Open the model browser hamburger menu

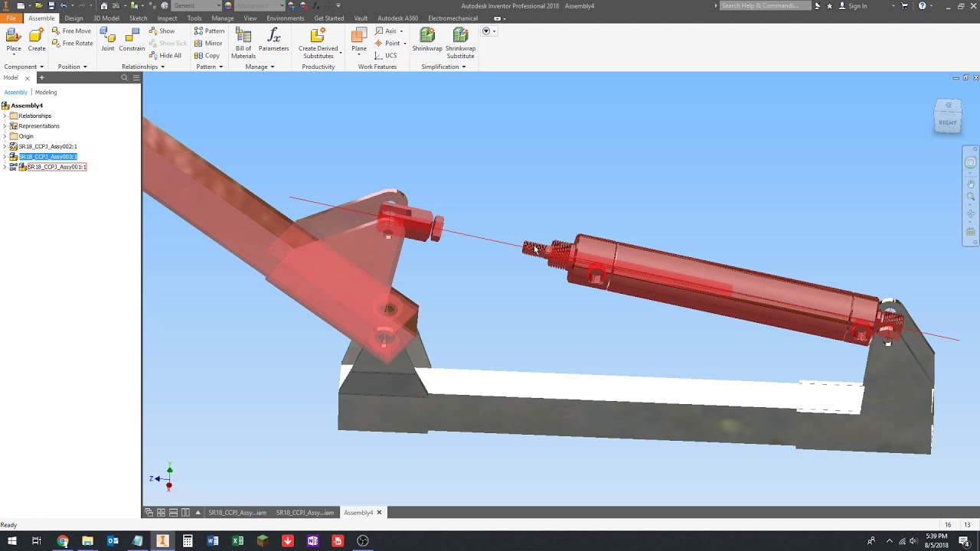tap(136, 77)
